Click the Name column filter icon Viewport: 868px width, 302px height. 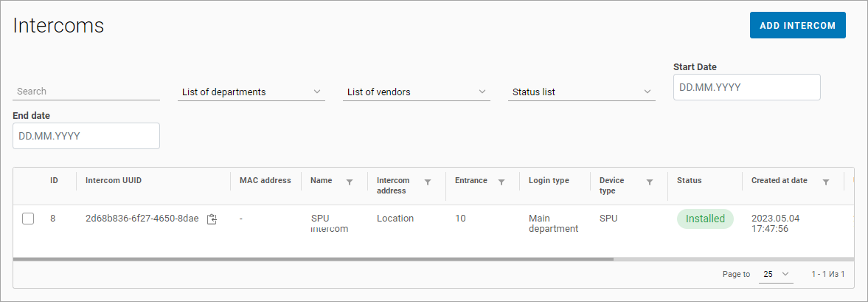point(350,182)
